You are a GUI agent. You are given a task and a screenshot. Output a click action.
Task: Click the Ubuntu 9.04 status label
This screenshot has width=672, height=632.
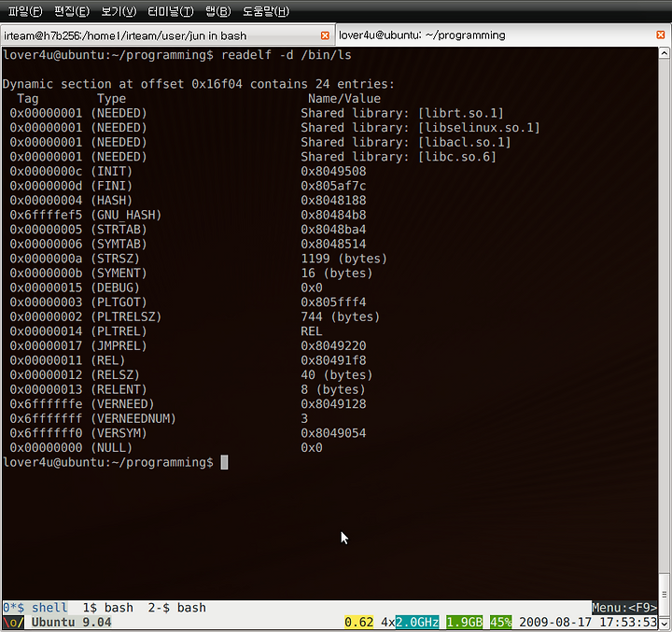click(x=71, y=622)
